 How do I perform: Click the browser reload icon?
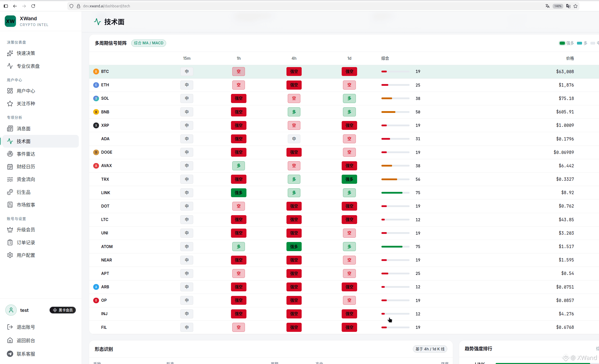(x=33, y=6)
